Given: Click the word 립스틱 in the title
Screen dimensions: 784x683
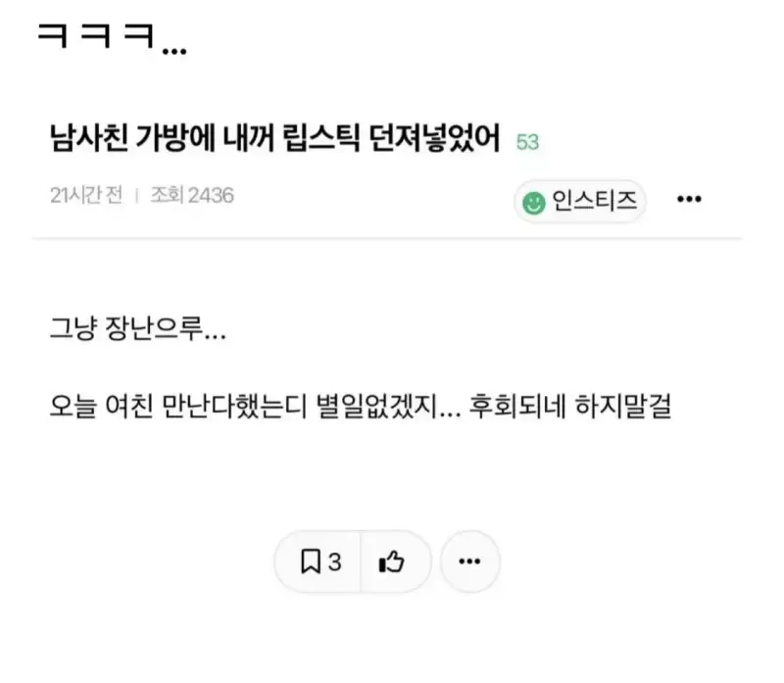Looking at the screenshot, I should click(321, 137).
